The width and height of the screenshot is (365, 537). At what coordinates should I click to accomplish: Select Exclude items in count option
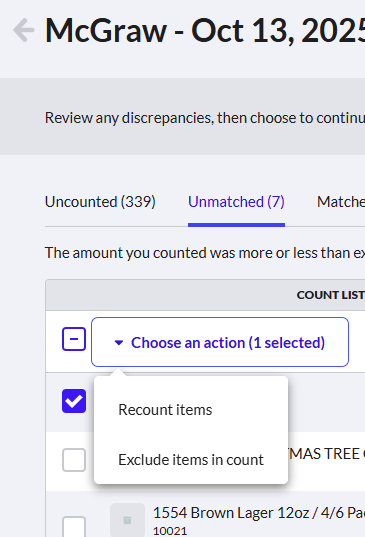pyautogui.click(x=191, y=460)
